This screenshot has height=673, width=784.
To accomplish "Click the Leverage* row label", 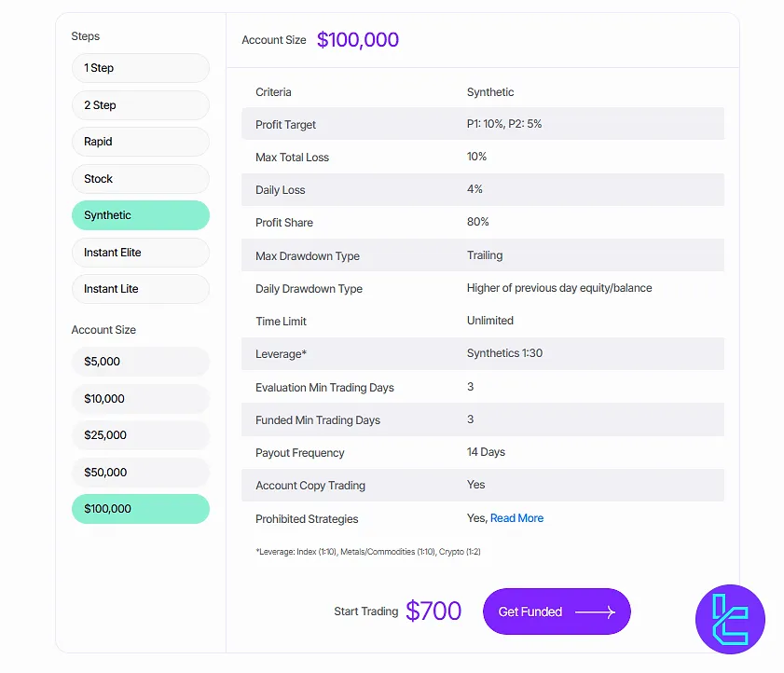I will 281,355.
